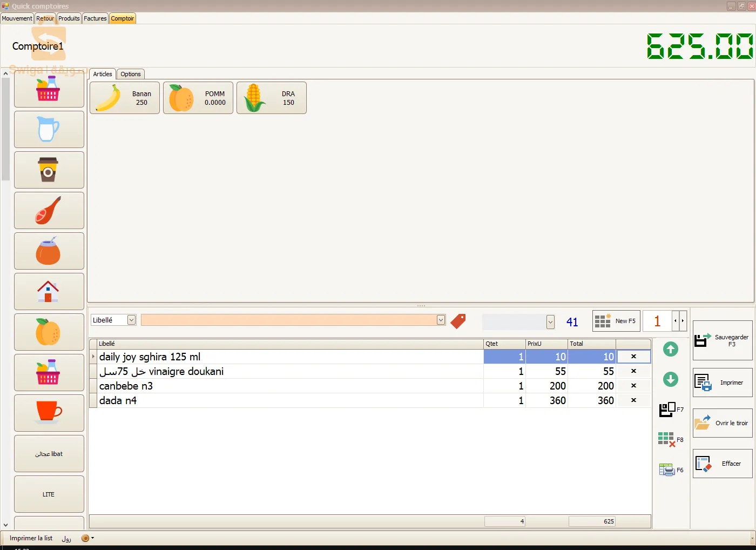Click the red price tag icon
The image size is (756, 550).
click(x=458, y=321)
